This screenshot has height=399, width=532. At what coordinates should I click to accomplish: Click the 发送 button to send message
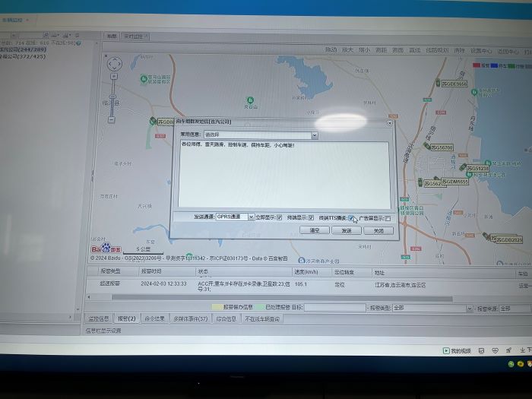point(346,230)
